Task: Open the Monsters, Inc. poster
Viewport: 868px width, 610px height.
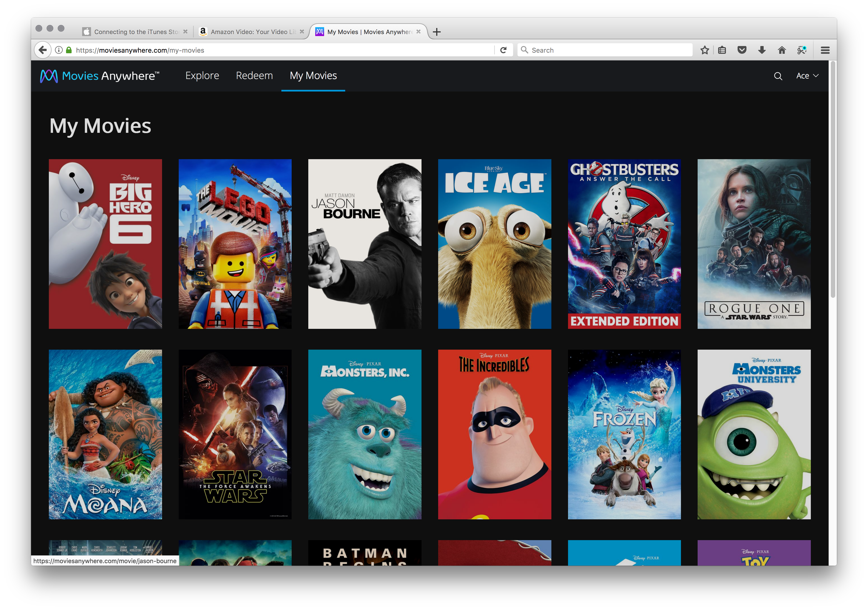Action: 365,434
